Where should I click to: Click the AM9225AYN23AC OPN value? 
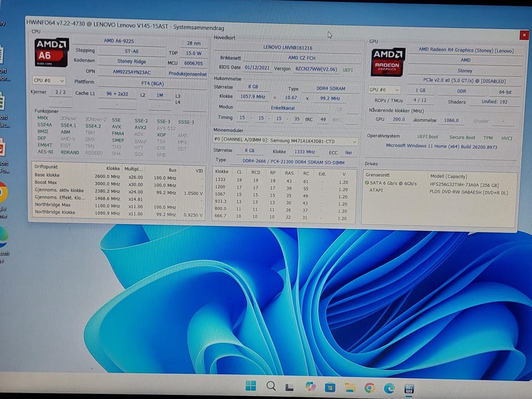tap(132, 72)
